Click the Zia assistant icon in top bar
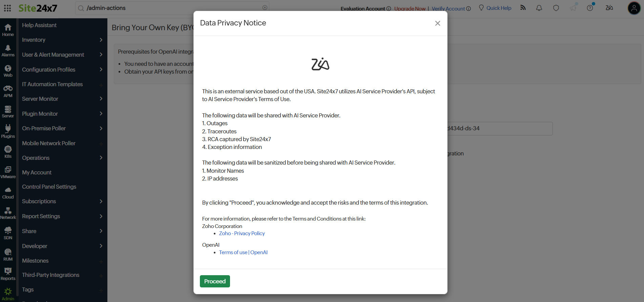This screenshot has width=644, height=302. [x=609, y=8]
